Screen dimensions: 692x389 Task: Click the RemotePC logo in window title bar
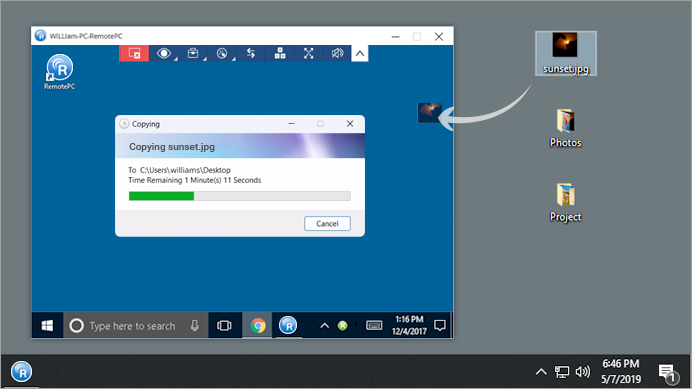click(x=41, y=36)
